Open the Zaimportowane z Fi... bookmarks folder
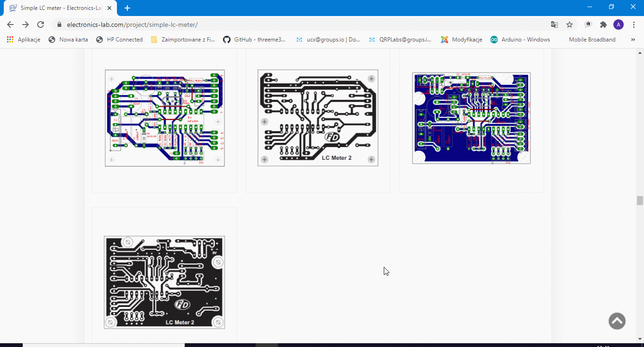 point(183,40)
